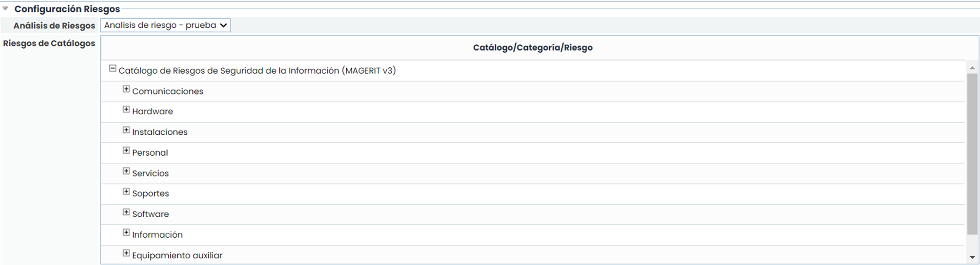The width and height of the screenshot is (980, 265).
Task: Expand the Software category plus icon
Action: tap(126, 212)
